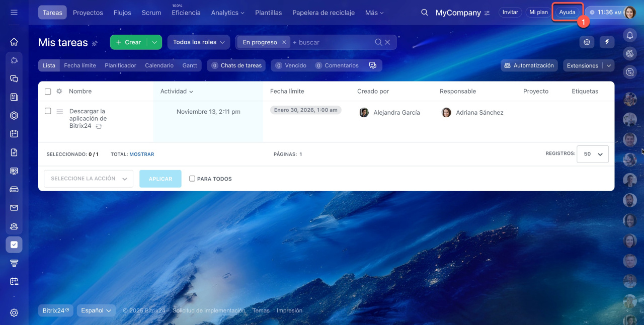This screenshot has height=325, width=644.
Task: Open the notifications bell icon
Action: click(630, 35)
